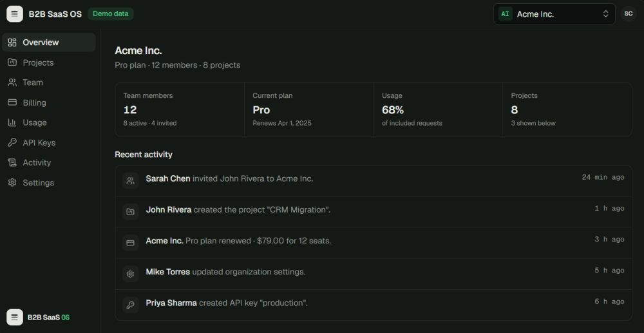Click the organization switcher chevron arrows

[605, 14]
